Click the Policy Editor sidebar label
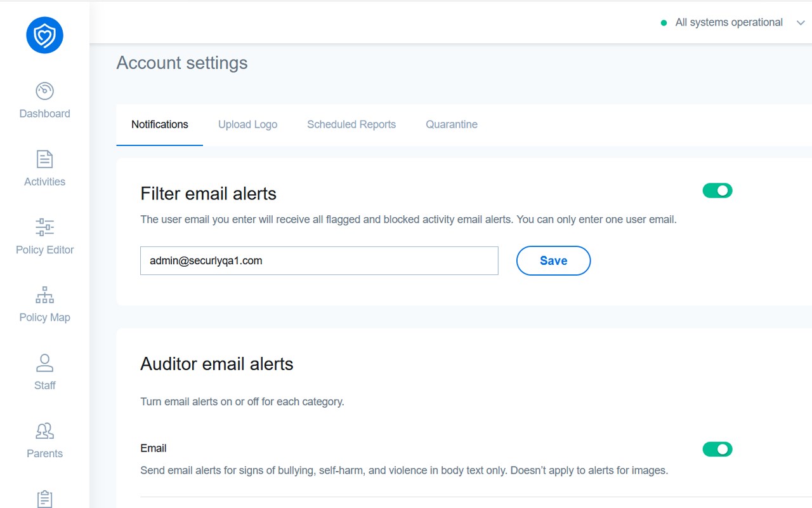The width and height of the screenshot is (812, 508). coord(44,250)
